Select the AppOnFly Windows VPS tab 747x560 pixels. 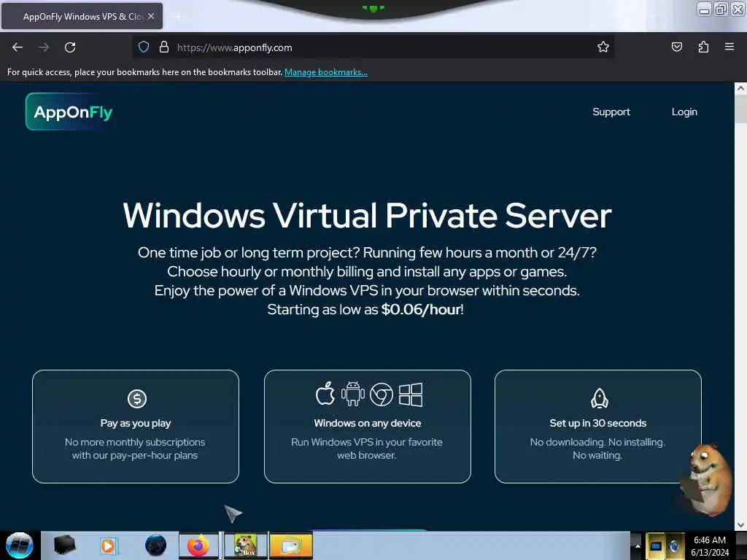(x=82, y=16)
